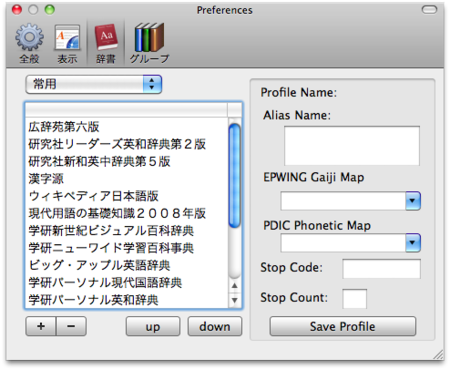Move selected dictionary with up button
The image size is (450, 370).
(x=153, y=326)
